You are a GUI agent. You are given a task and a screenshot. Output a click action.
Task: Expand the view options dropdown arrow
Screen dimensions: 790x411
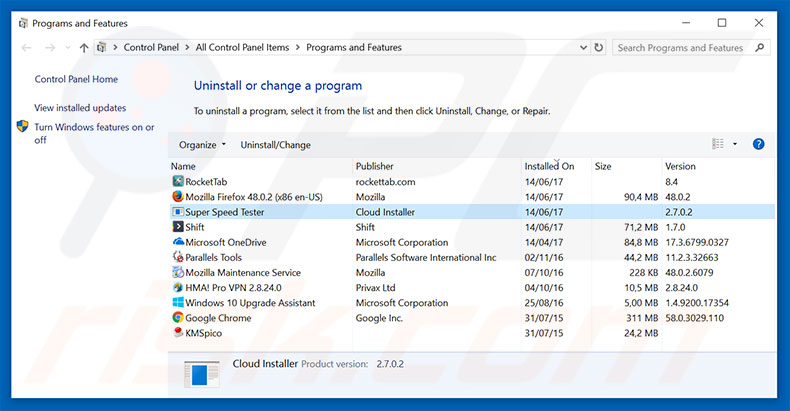735,144
